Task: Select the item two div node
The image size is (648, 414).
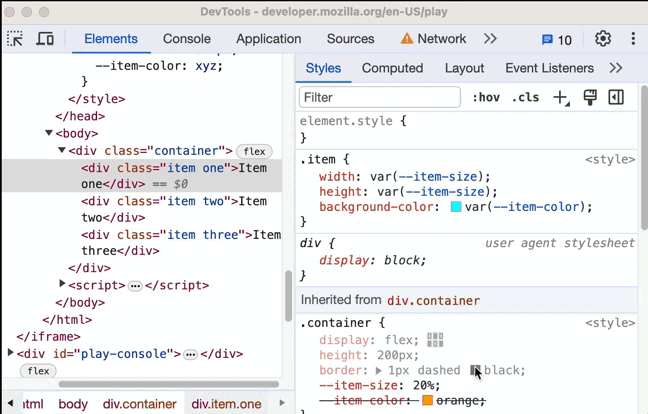Action: pyautogui.click(x=174, y=209)
